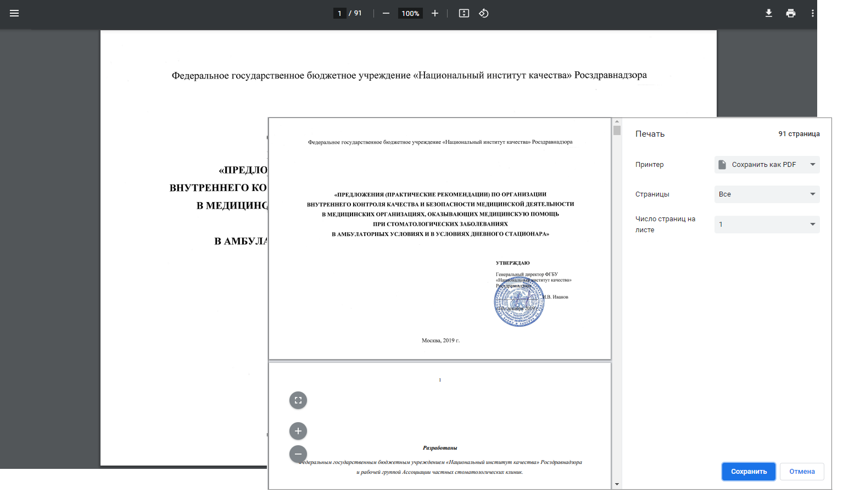The image size is (843, 504).
Task: Click the page number field
Action: pyautogui.click(x=339, y=13)
